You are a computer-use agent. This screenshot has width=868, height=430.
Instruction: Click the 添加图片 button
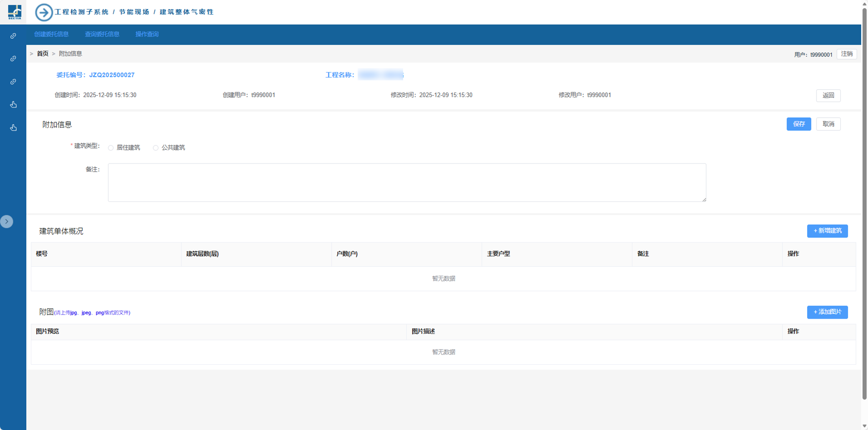click(827, 312)
